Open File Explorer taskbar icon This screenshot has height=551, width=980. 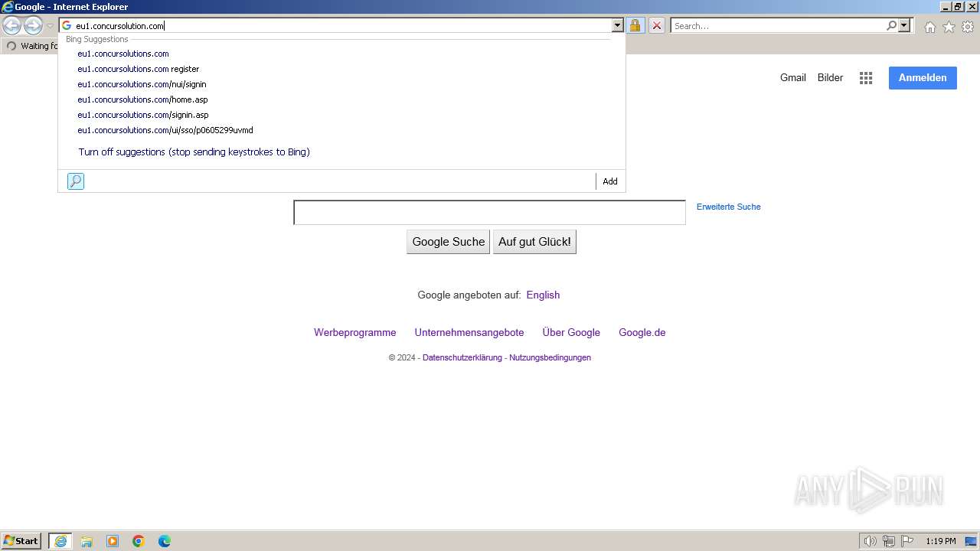(87, 541)
